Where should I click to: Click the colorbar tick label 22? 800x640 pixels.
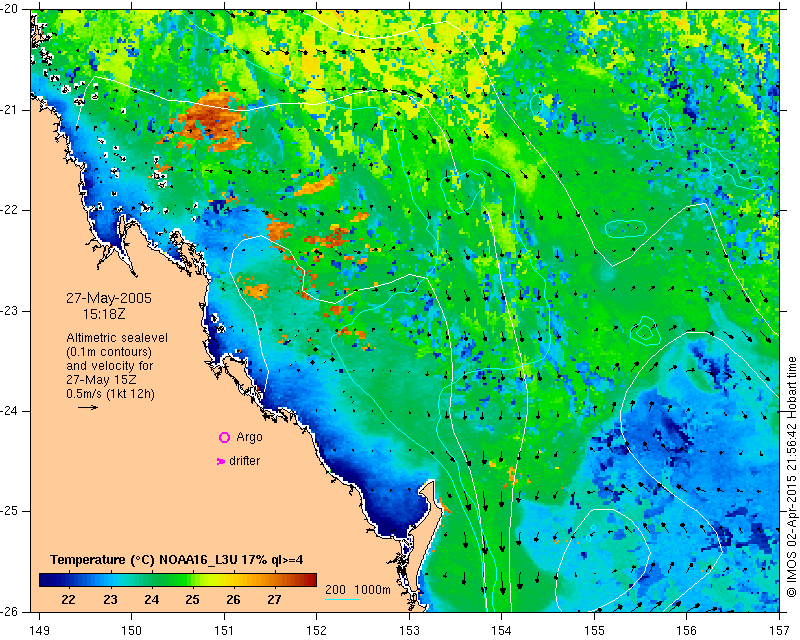click(x=68, y=600)
